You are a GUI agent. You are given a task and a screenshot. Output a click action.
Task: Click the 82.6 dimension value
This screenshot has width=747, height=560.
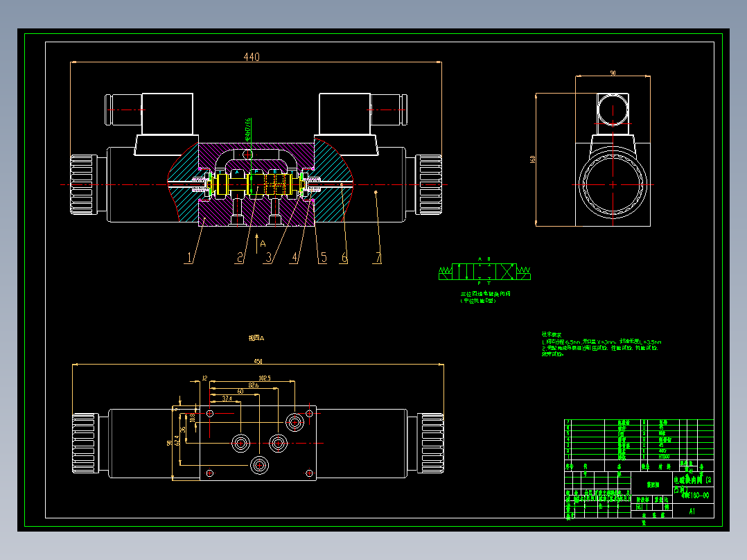coord(254,385)
